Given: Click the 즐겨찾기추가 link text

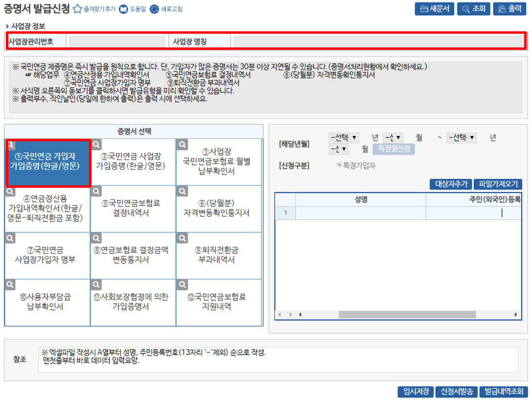Looking at the screenshot, I should click(x=100, y=9).
